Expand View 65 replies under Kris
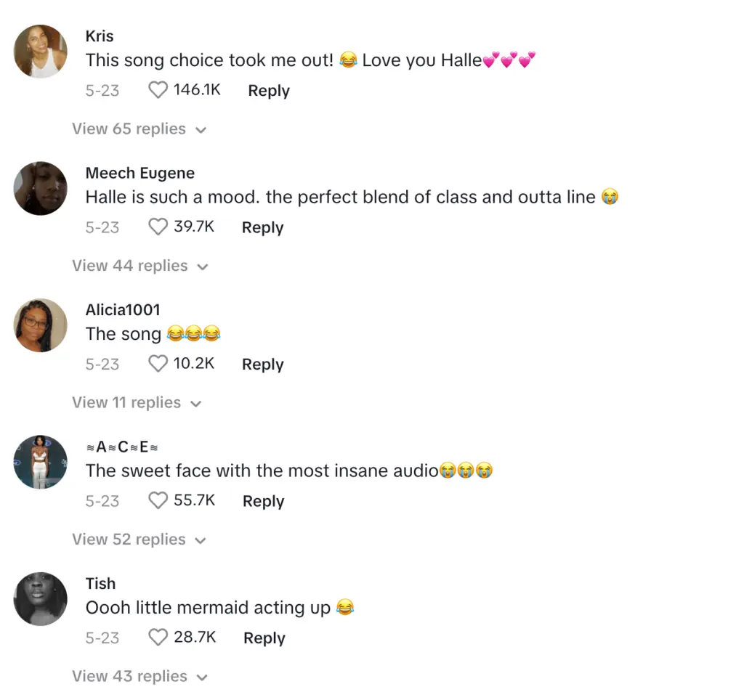The height and width of the screenshot is (700, 744). [139, 129]
